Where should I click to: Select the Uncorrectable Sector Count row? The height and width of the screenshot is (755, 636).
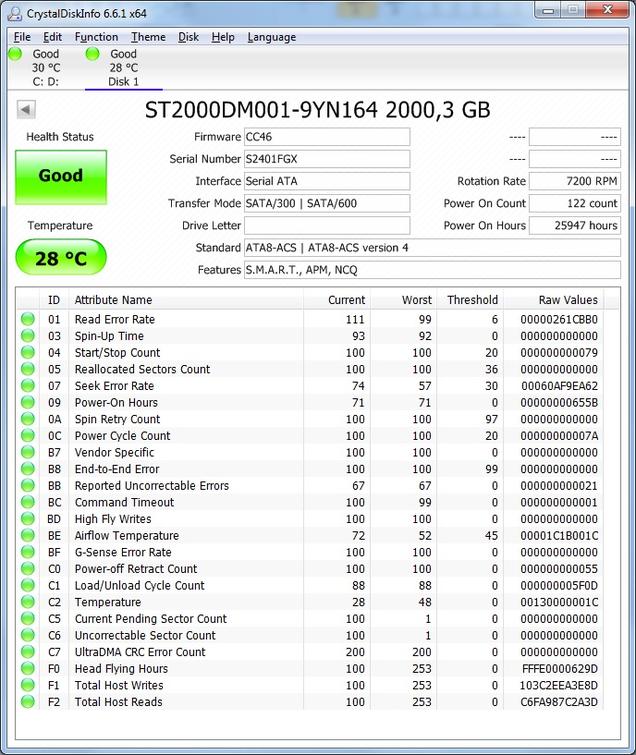[310, 635]
